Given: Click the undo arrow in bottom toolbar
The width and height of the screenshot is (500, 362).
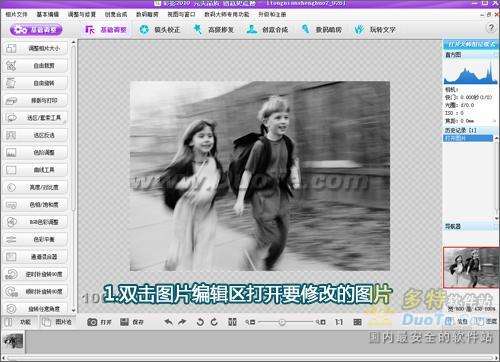Looking at the screenshot, I should coord(169,322).
